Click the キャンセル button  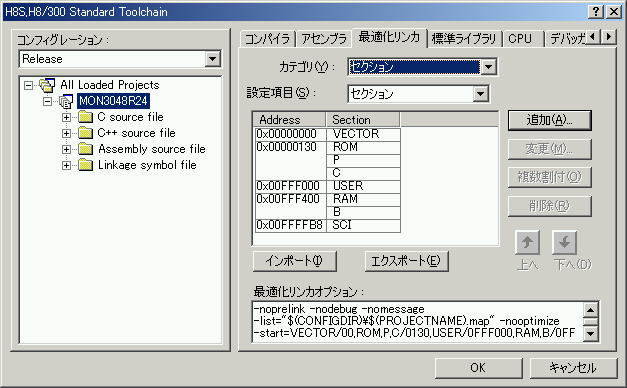click(x=573, y=368)
